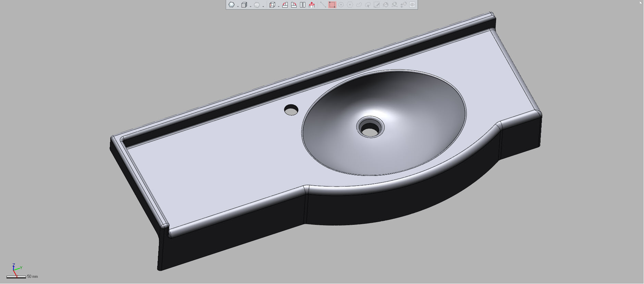
Task: Select the line selection mode
Action: pos(323,5)
